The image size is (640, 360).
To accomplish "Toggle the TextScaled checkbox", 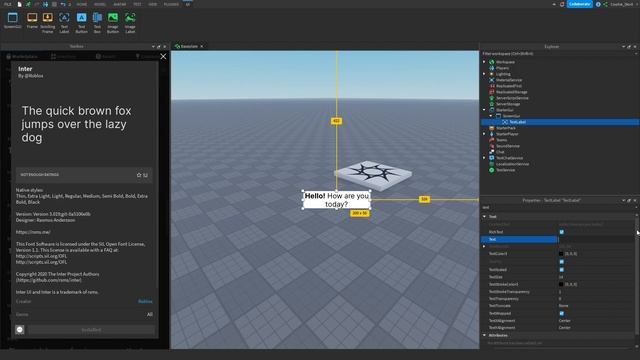I will (562, 269).
